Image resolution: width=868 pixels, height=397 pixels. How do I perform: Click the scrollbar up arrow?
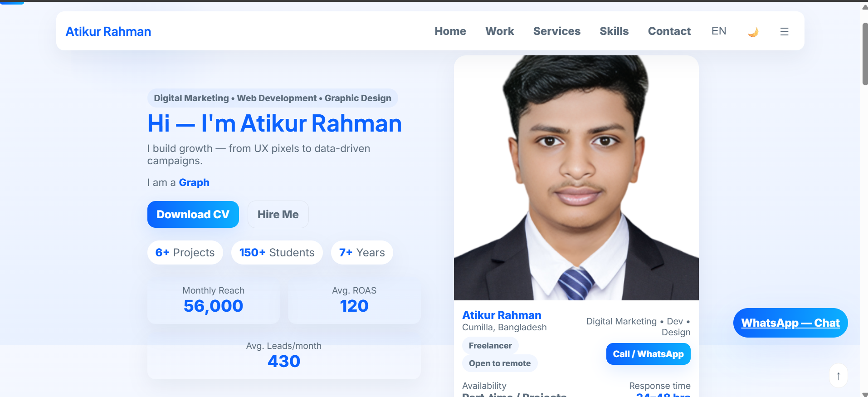[x=864, y=7]
